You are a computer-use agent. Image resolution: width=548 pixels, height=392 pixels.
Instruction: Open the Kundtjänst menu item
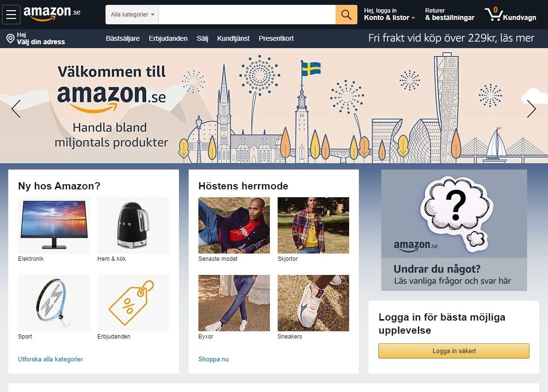point(233,38)
